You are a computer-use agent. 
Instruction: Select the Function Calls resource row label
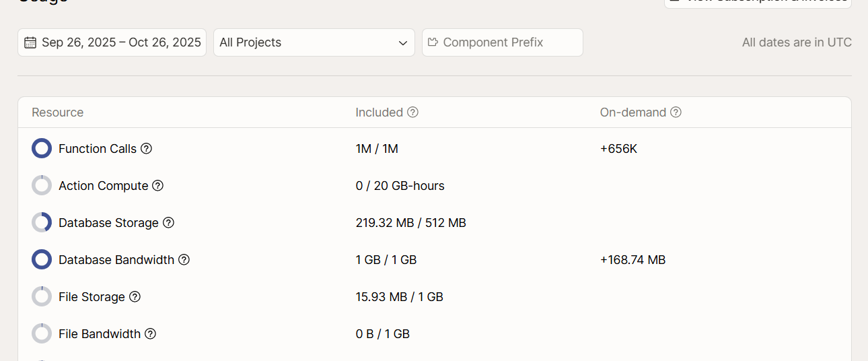click(97, 149)
